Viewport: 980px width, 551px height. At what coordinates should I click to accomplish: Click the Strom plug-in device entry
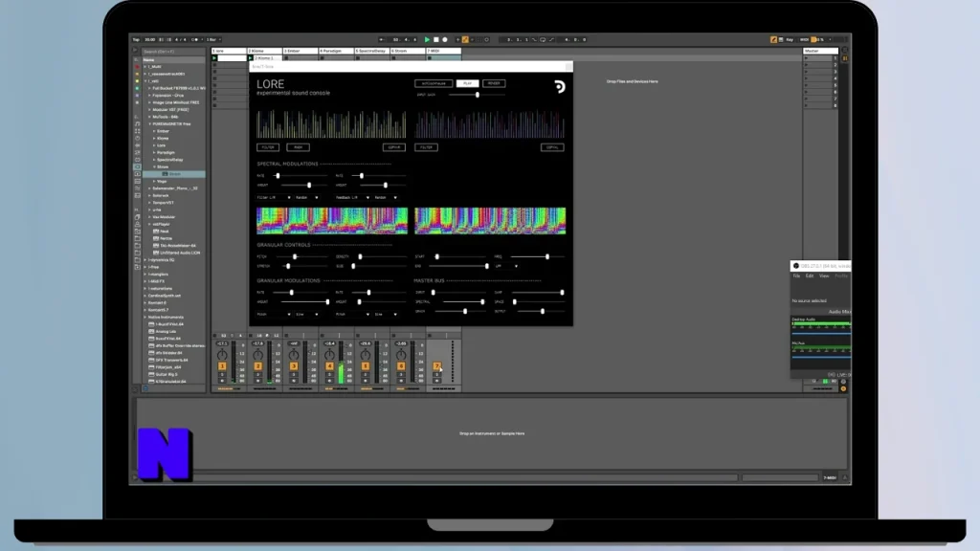pos(174,174)
